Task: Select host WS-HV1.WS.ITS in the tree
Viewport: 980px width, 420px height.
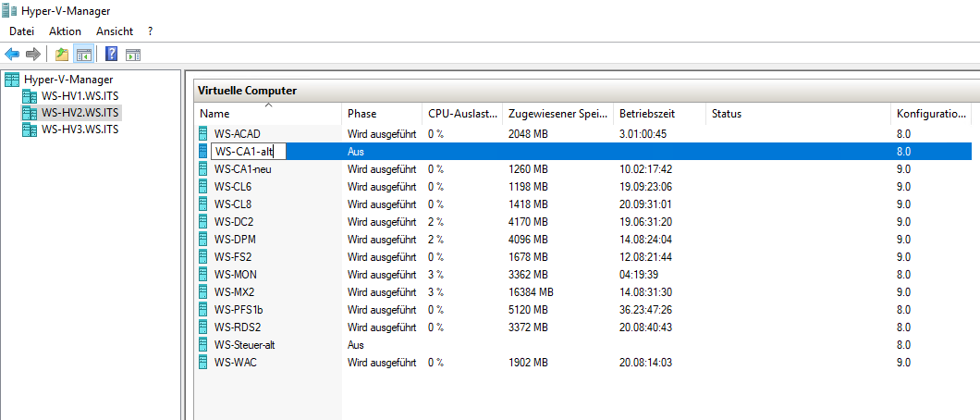Action: tap(80, 96)
